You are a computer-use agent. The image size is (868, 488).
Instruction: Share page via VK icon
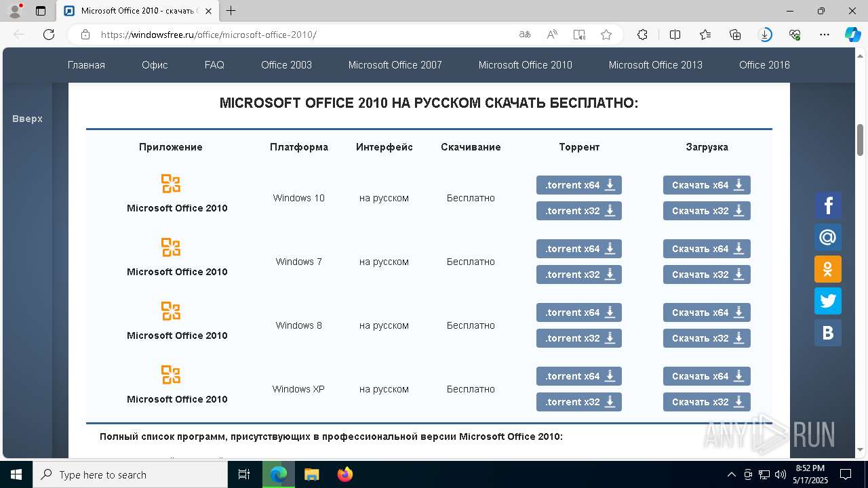click(828, 333)
